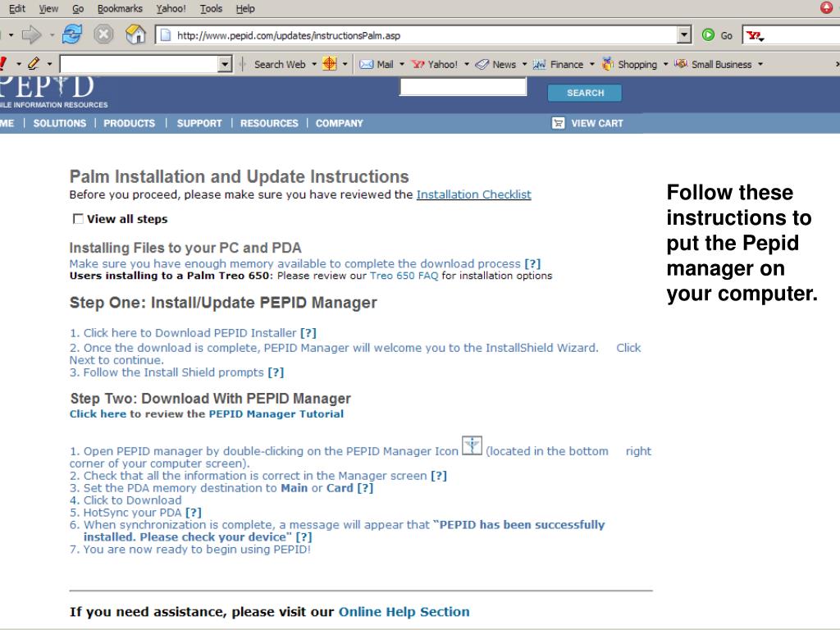Open News in the Yahoo toolbar

point(495,64)
